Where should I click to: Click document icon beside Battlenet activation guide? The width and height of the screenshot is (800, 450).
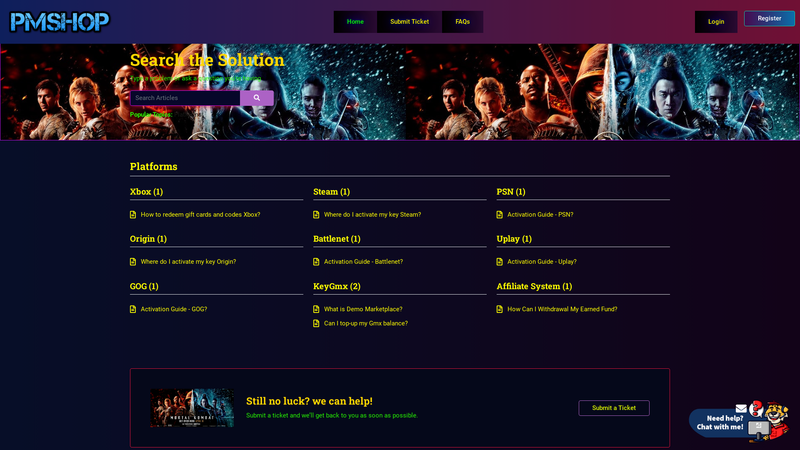(316, 262)
